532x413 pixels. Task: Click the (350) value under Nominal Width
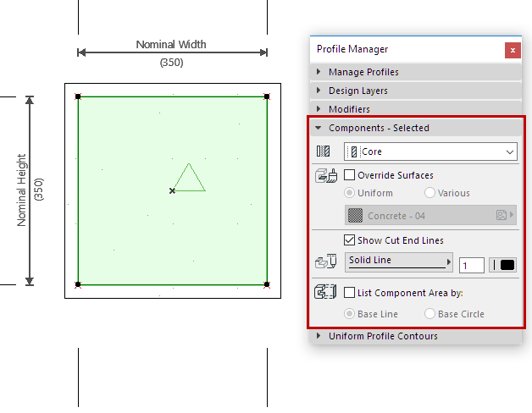point(171,63)
